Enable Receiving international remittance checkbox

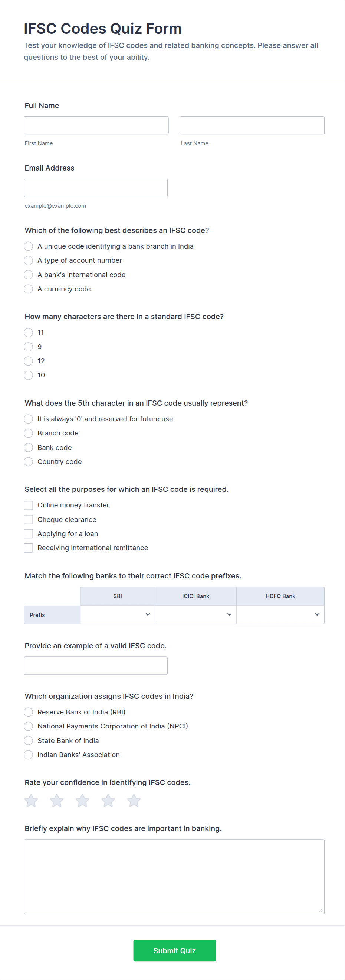coord(29,548)
